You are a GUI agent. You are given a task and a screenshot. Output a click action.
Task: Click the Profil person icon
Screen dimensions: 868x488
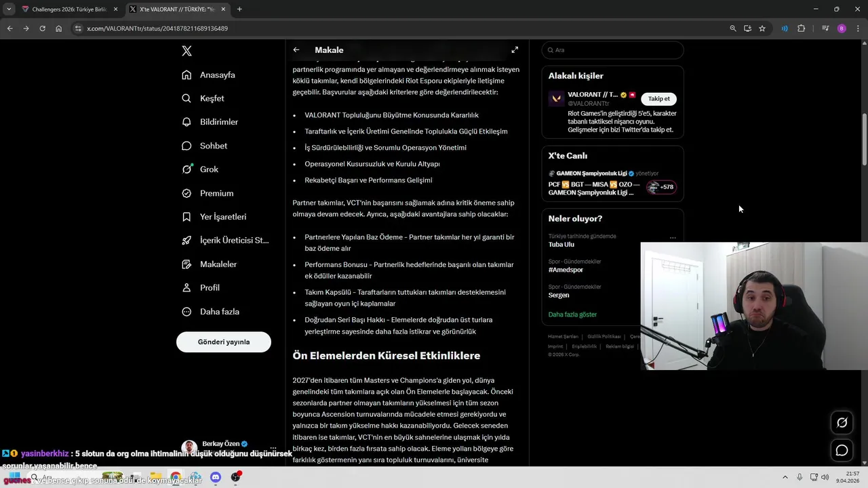(186, 288)
